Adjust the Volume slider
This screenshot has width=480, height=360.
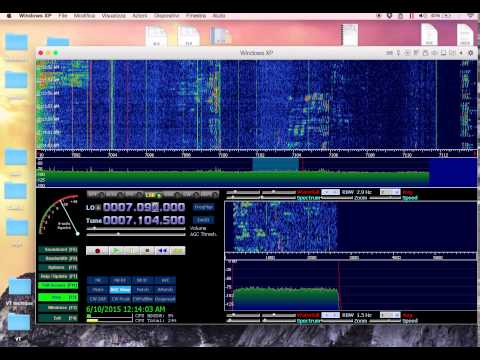point(136,229)
